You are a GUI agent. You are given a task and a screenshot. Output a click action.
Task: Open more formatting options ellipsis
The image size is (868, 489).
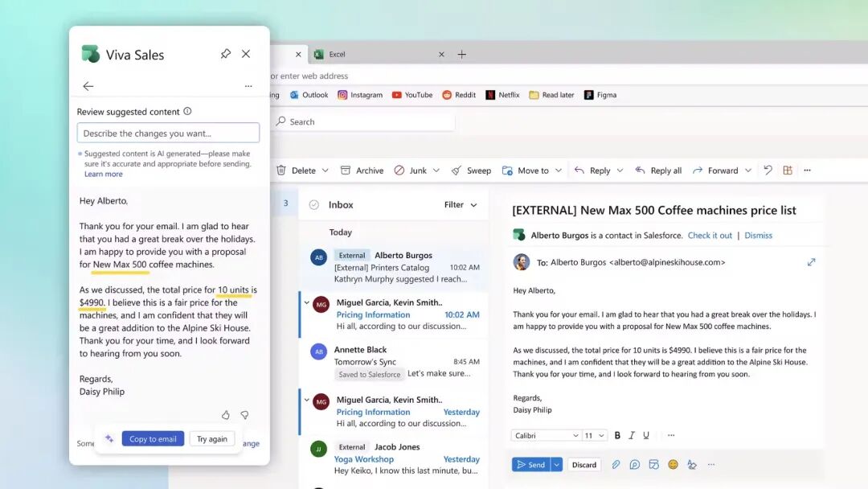click(x=671, y=435)
